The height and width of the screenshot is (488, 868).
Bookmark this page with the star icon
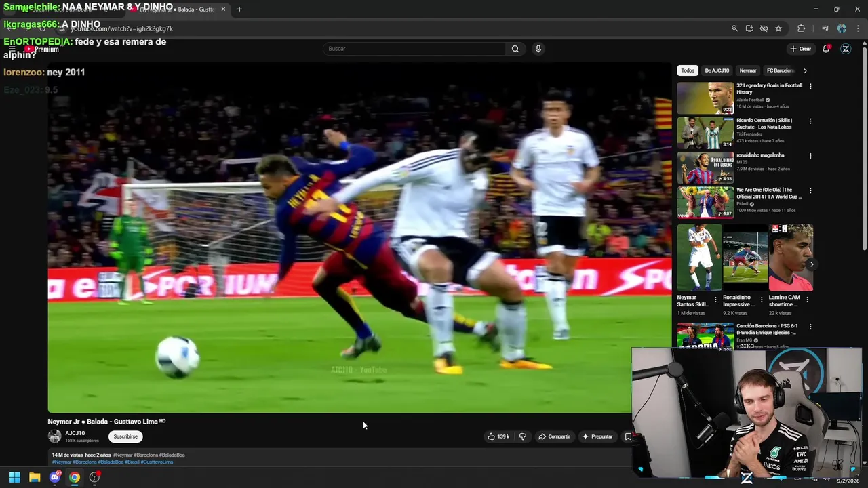pos(778,28)
